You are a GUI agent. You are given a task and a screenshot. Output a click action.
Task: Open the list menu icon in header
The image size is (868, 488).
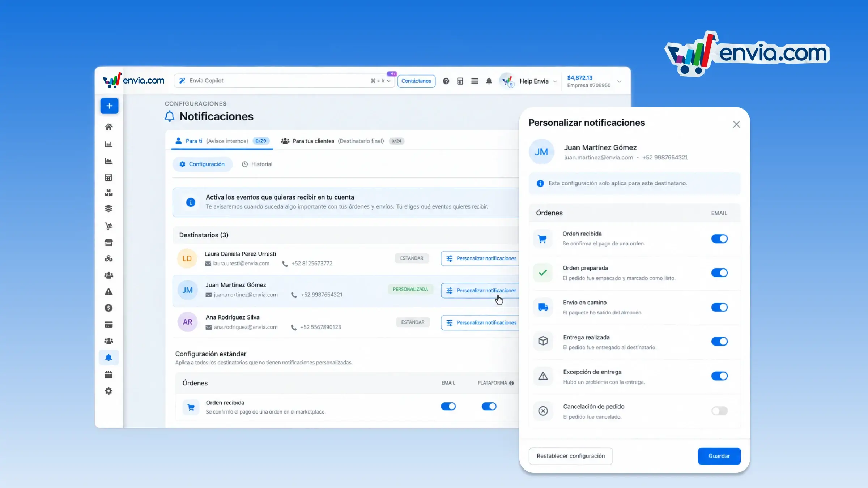pyautogui.click(x=475, y=81)
